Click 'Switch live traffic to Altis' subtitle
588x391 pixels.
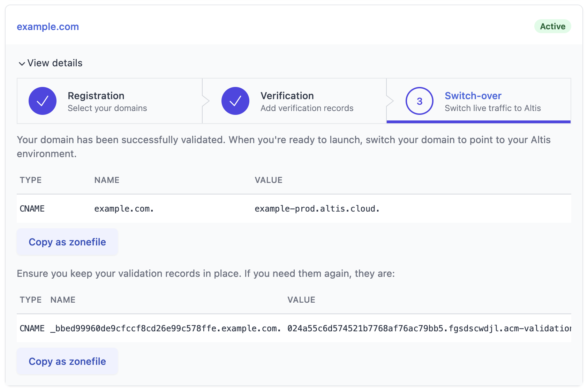pos(492,108)
